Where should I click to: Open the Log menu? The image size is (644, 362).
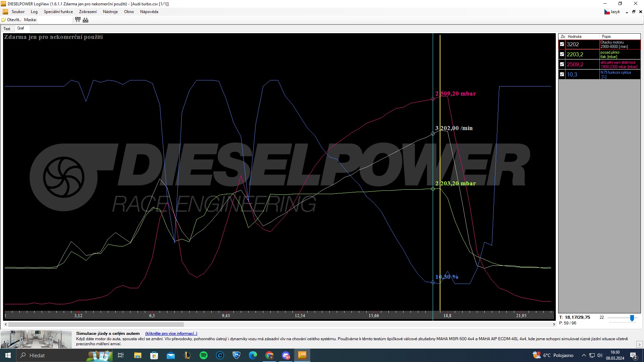pos(34,12)
